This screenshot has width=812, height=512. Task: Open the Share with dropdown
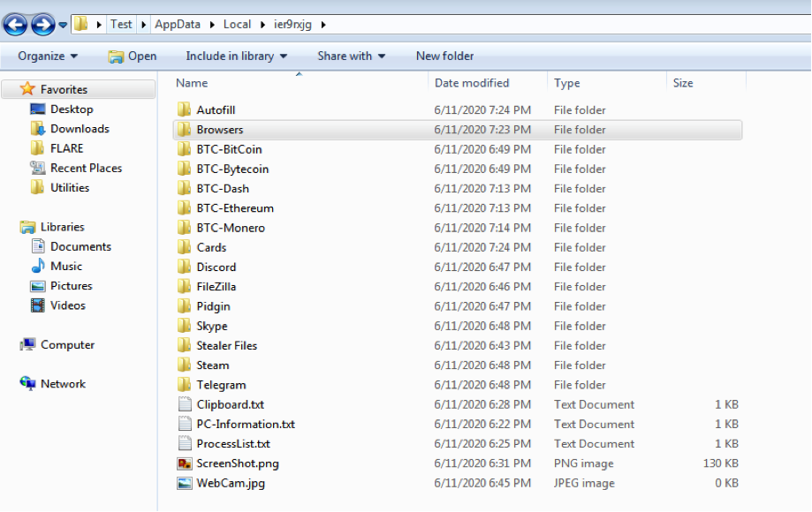(x=351, y=56)
